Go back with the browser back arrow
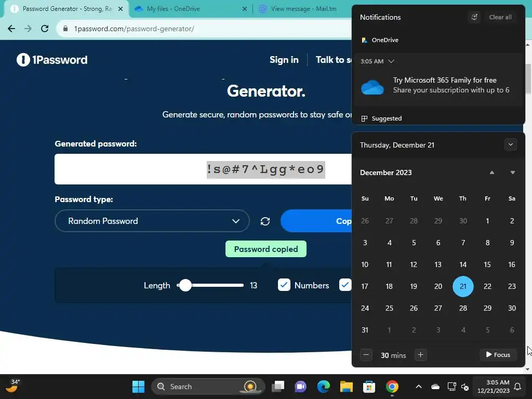This screenshot has width=532, height=399. (11, 29)
